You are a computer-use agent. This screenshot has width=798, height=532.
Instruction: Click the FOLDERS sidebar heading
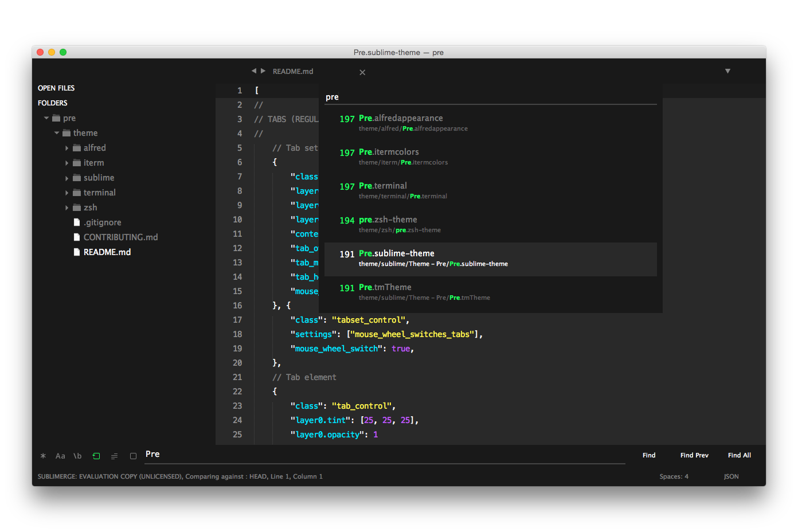click(53, 103)
